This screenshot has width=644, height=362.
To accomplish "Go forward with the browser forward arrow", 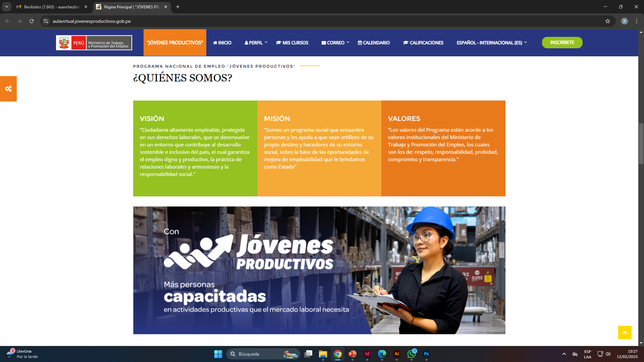I will coord(19,21).
